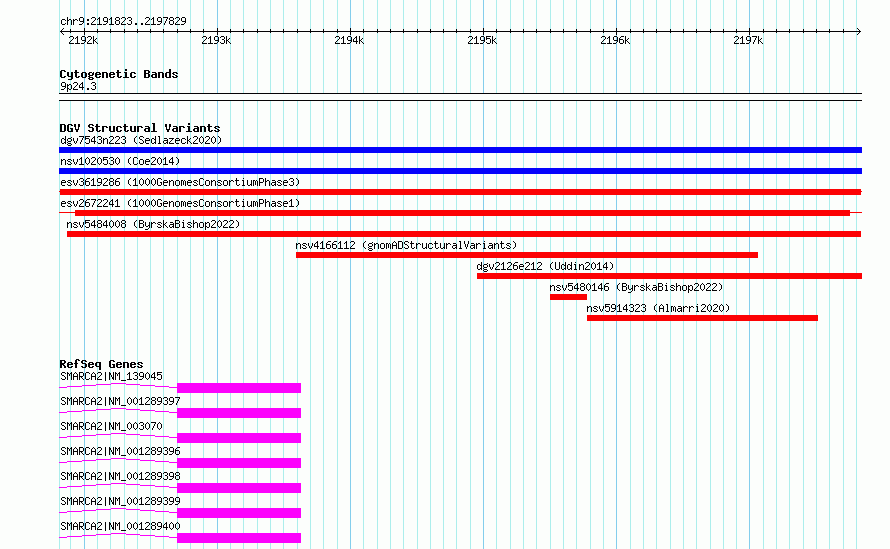Open the dgv7543n223 (Sedlazeck2020) label
Viewport: 890px width, 549px height.
coord(141,140)
